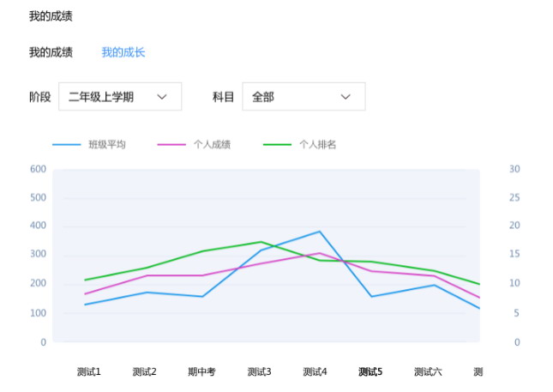This screenshot has width=553, height=392.
Task: Click the chevron arrow in 全部 selector
Action: tap(346, 97)
